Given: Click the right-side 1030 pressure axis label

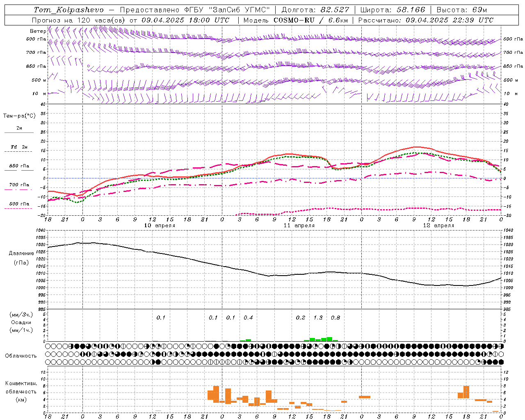Looking at the screenshot, I should pyautogui.click(x=508, y=245).
